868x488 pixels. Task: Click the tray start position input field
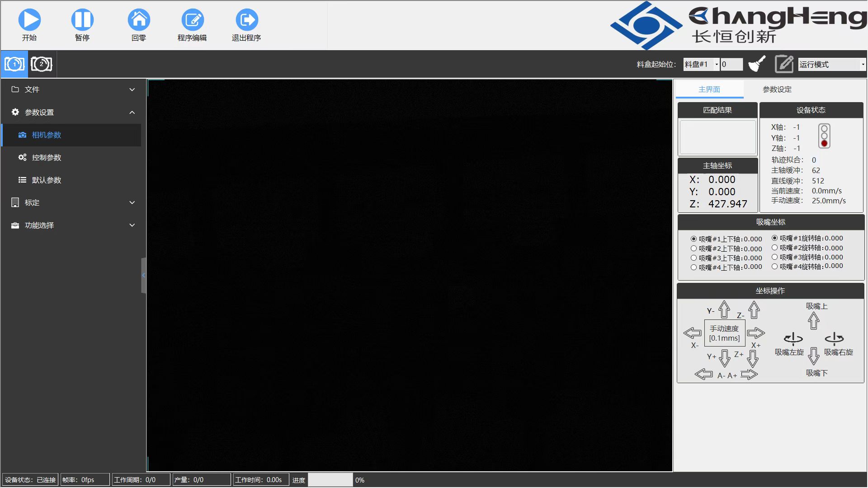pyautogui.click(x=731, y=64)
